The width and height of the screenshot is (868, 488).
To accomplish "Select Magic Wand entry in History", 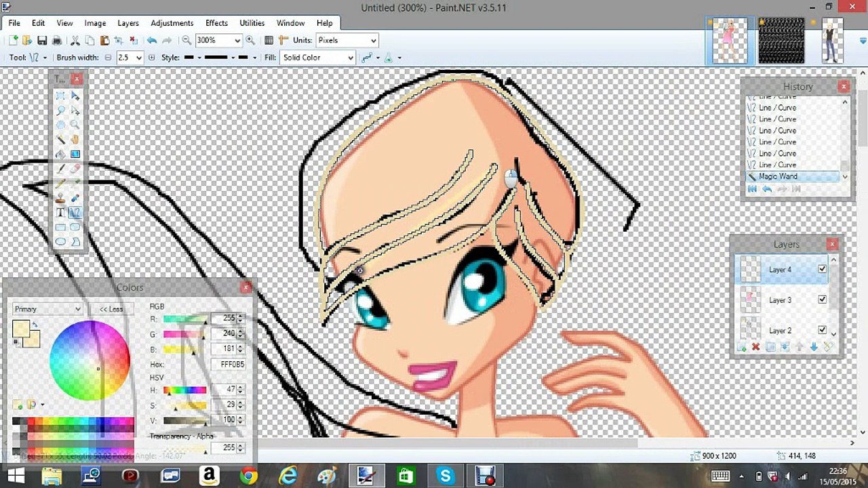I will pos(792,176).
